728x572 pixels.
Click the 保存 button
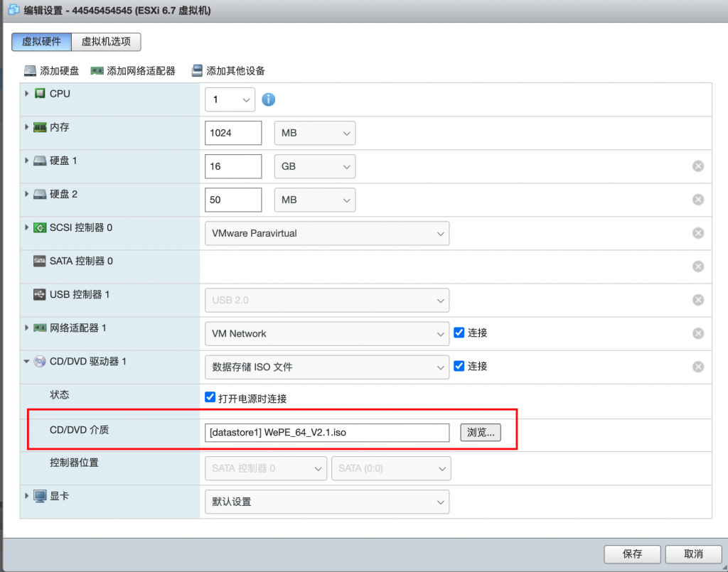point(632,554)
